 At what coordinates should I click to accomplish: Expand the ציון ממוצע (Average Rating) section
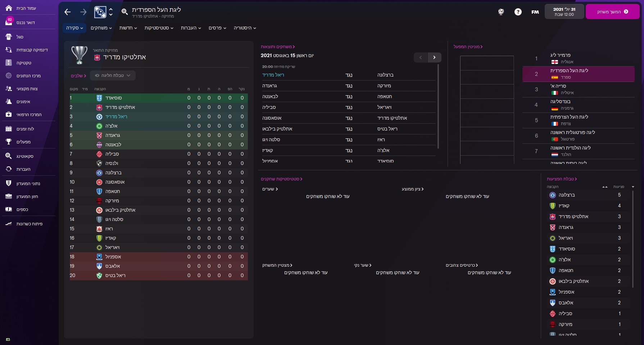(413, 189)
